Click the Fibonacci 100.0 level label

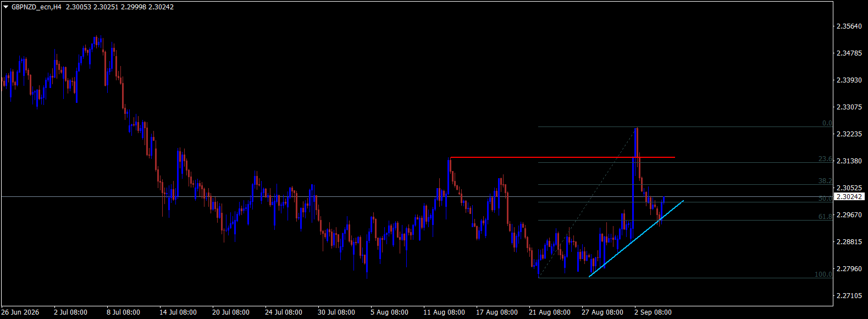point(823,274)
